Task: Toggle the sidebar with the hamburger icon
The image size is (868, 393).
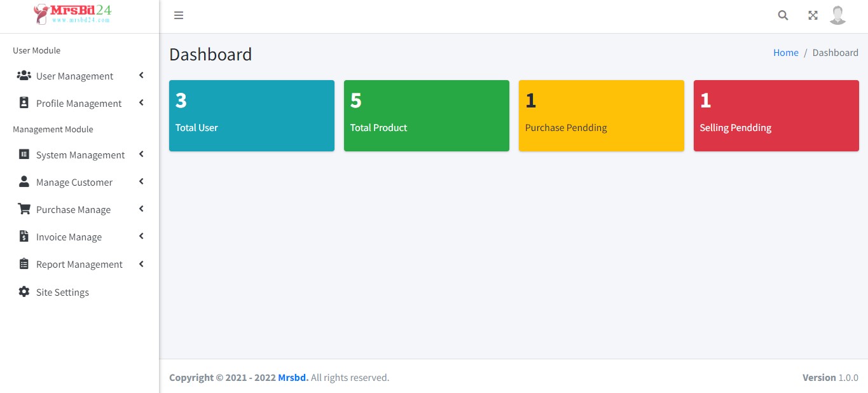Action: (179, 15)
